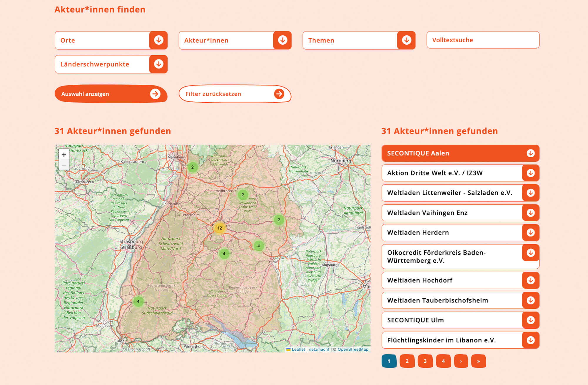Expand Weltladen Tauberbischofsheim list entry

click(530, 300)
